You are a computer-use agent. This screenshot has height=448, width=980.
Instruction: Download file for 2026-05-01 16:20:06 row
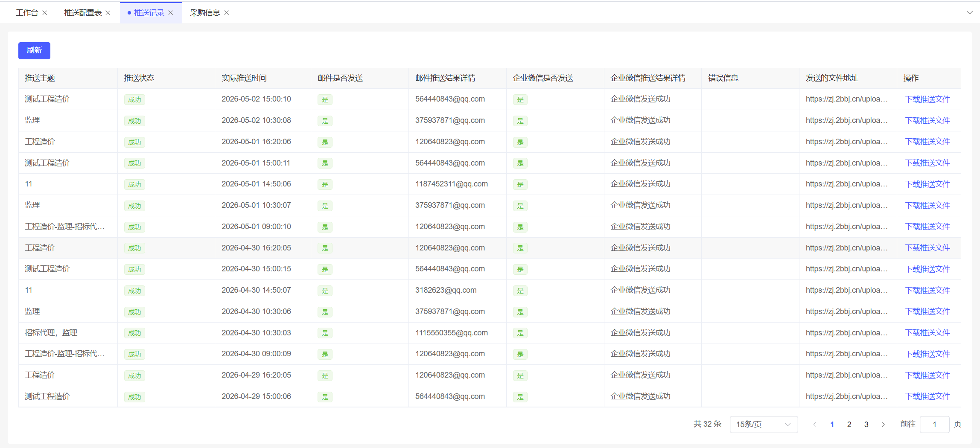927,142
